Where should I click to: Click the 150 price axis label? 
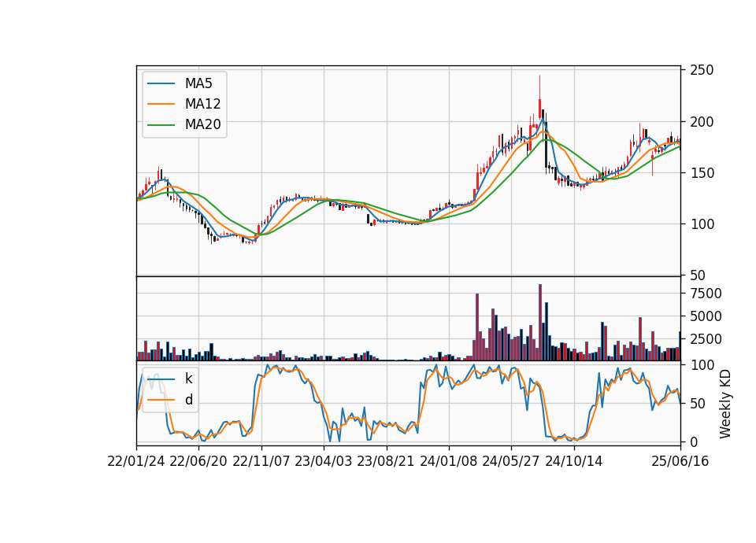click(702, 173)
